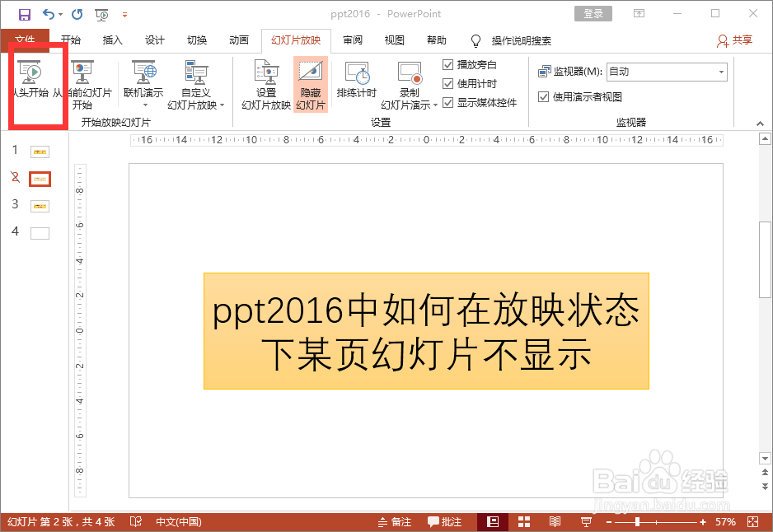Image resolution: width=773 pixels, height=532 pixels.
Task: Open the Review (审阅) tab
Action: pyautogui.click(x=353, y=40)
